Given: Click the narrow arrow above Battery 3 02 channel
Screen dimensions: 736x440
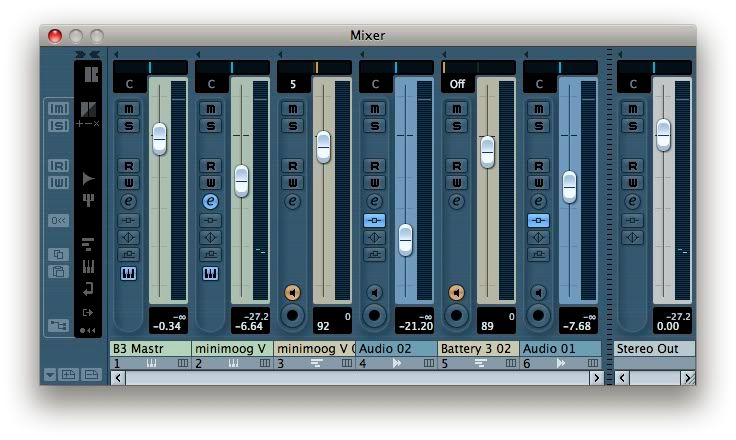Looking at the screenshot, I should [444, 54].
